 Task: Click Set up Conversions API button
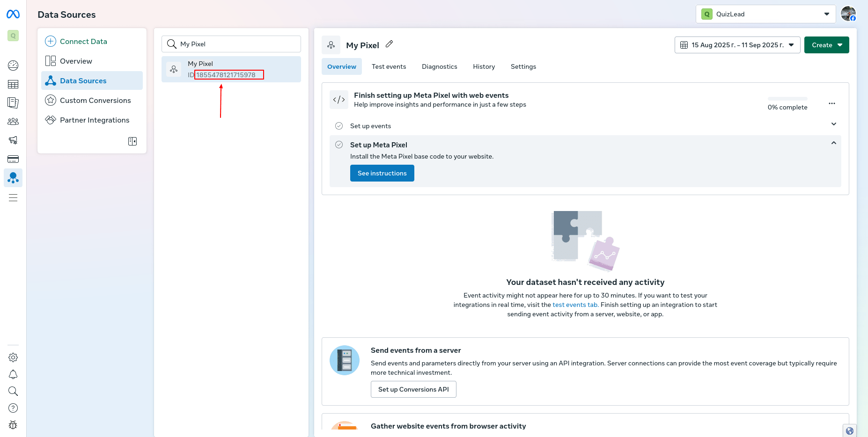click(413, 389)
